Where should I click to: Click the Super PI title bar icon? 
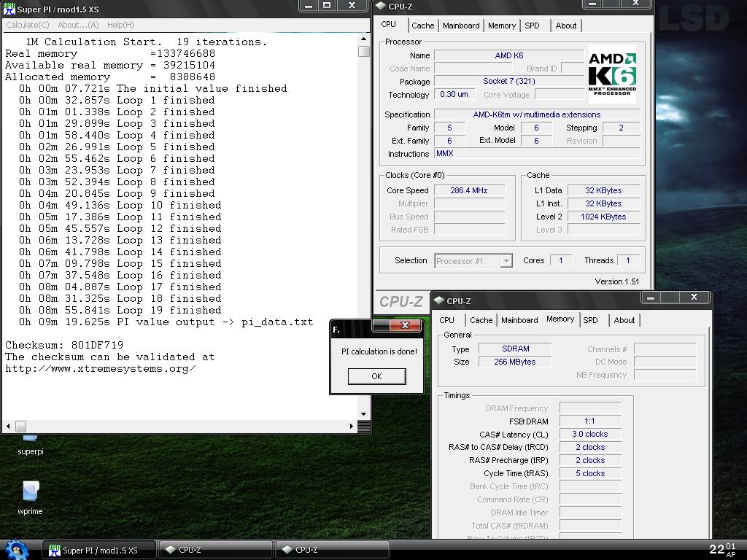click(9, 9)
